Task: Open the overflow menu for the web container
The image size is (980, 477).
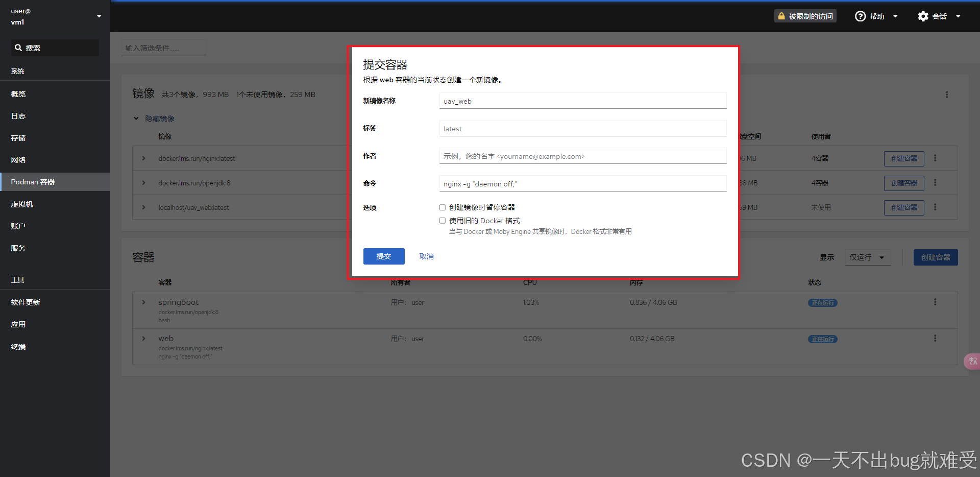Action: (936, 338)
